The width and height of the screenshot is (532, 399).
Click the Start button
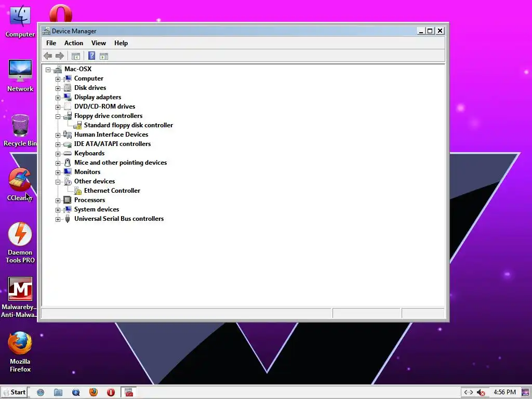[15, 392]
